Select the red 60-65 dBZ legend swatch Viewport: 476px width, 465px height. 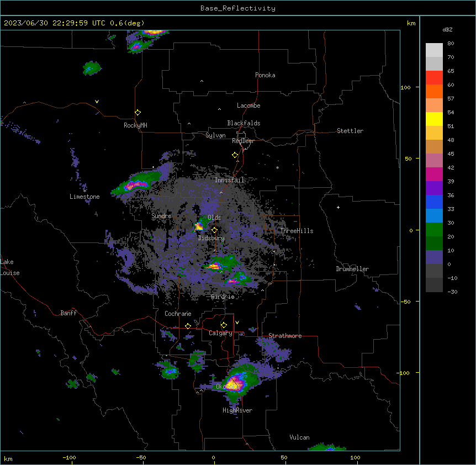click(x=434, y=77)
